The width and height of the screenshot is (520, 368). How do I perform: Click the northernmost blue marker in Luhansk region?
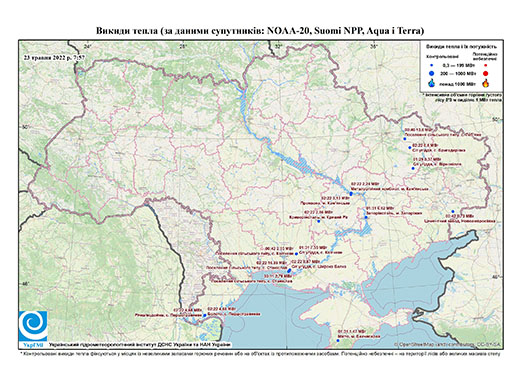[x=405, y=139]
